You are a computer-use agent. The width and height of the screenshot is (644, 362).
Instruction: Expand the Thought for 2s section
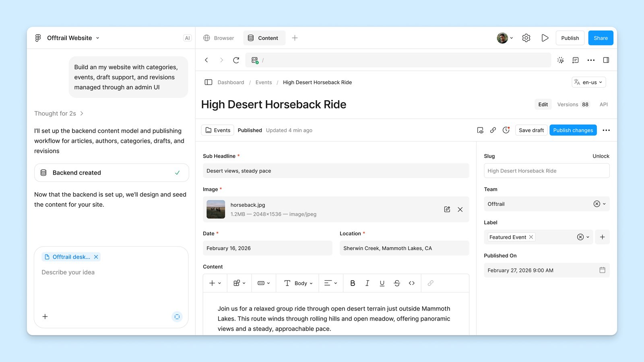[x=59, y=113]
